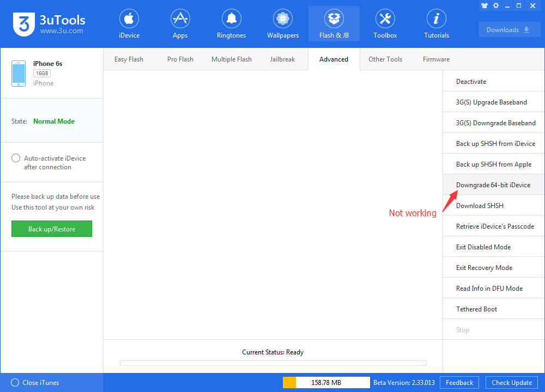Switch to the Firmware tab
The height and width of the screenshot is (392, 545).
tap(436, 59)
